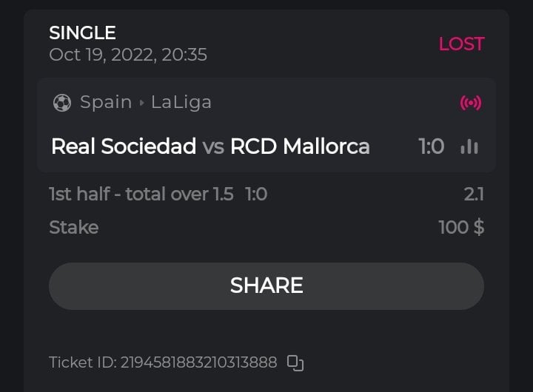The width and height of the screenshot is (533, 392).
Task: Click the soccer ball sport icon
Action: (x=62, y=103)
